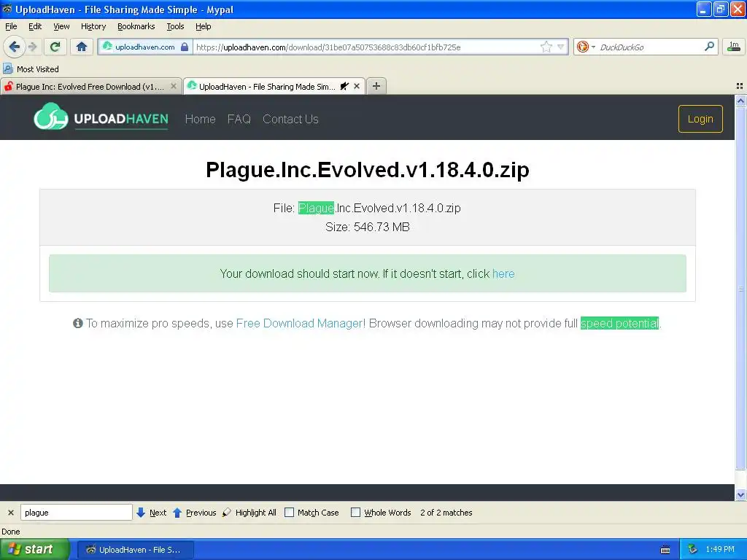Open the Most Visited bookmarks folder
747x560 pixels.
(x=31, y=69)
